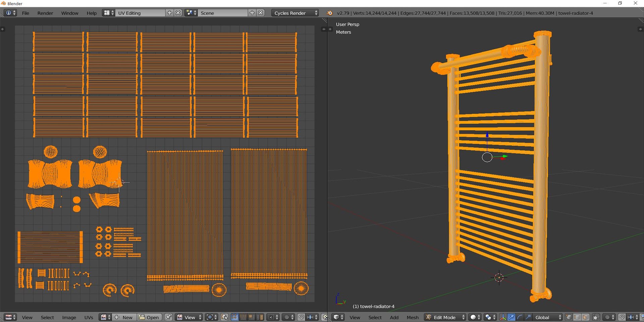Open UV sticky selection mode dropdown

point(273,317)
